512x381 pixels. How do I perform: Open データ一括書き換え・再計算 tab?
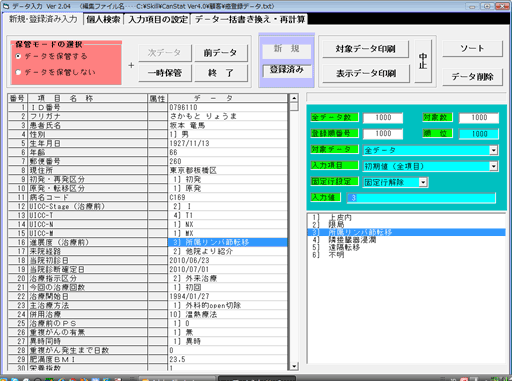pyautogui.click(x=250, y=19)
